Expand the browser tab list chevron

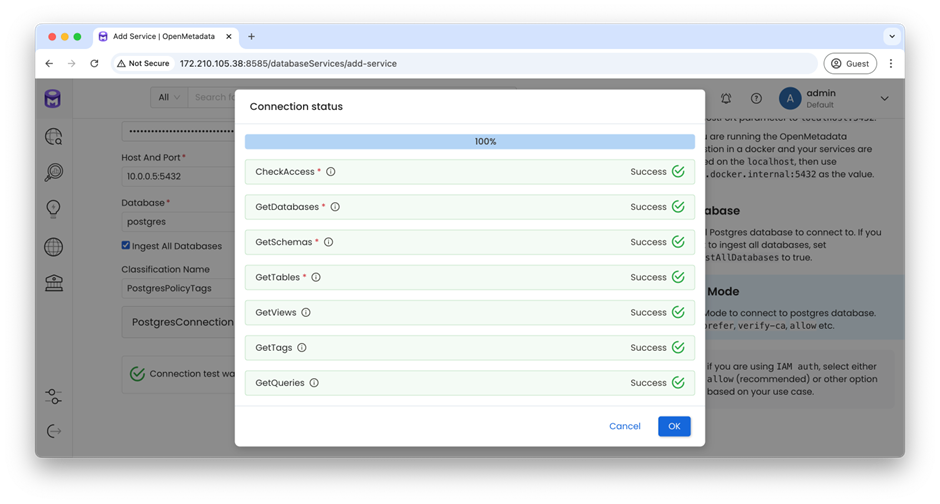click(890, 36)
